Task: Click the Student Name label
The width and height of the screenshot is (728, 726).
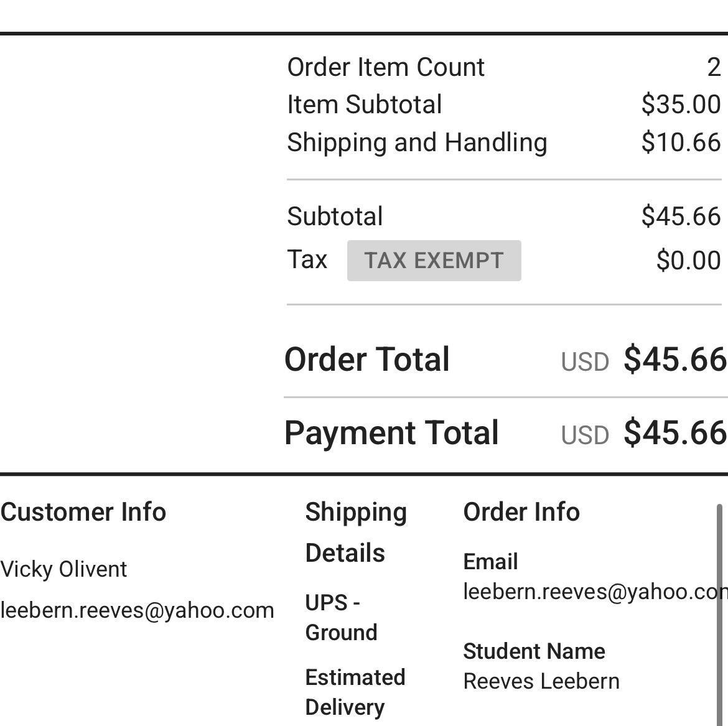Action: pyautogui.click(x=534, y=651)
